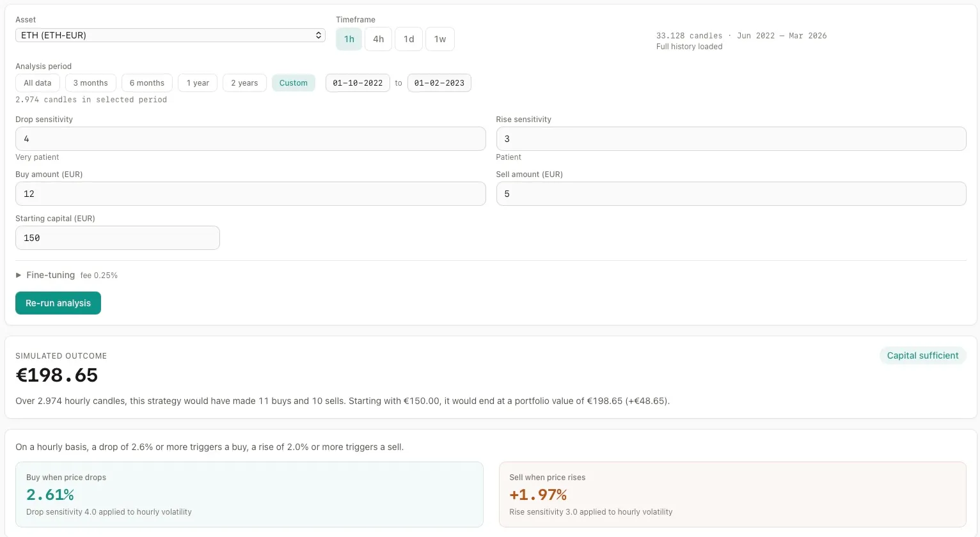Image resolution: width=980 pixels, height=537 pixels.
Task: Click the Drop sensitivity input field
Action: 250,139
